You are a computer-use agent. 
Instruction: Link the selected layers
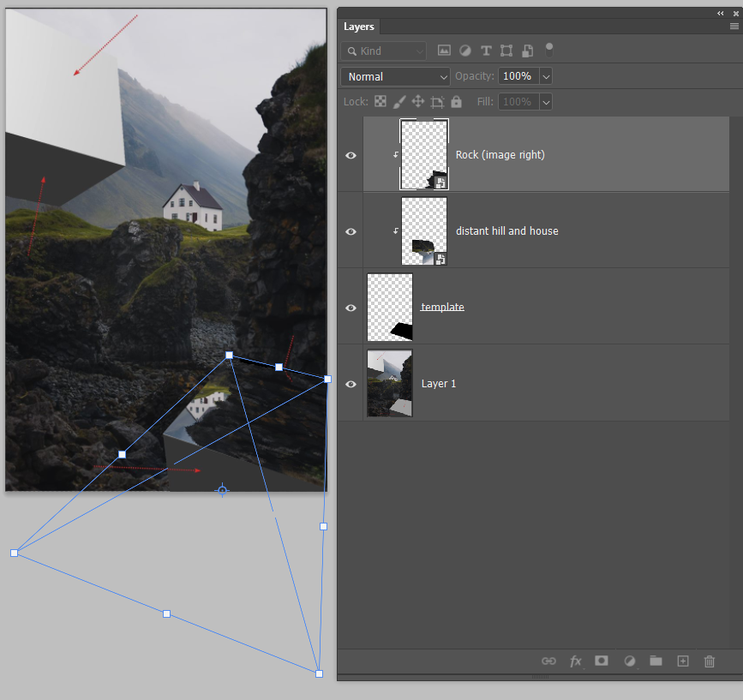pos(548,661)
